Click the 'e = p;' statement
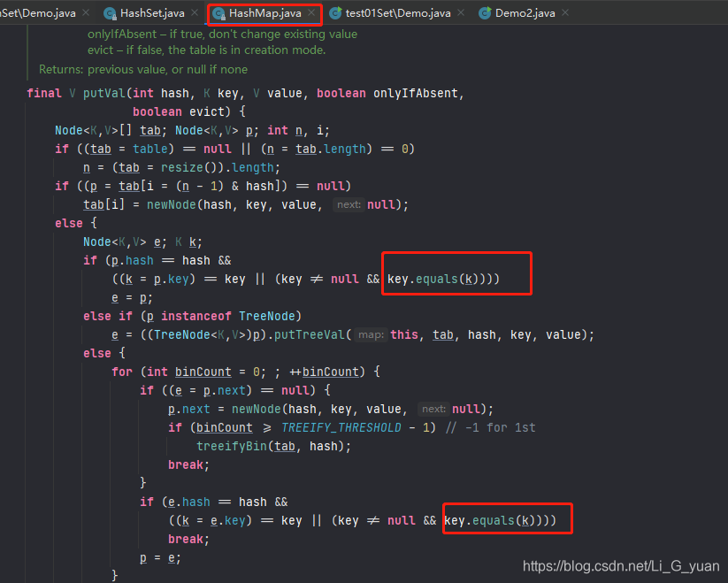728x583 pixels. pyautogui.click(x=132, y=297)
